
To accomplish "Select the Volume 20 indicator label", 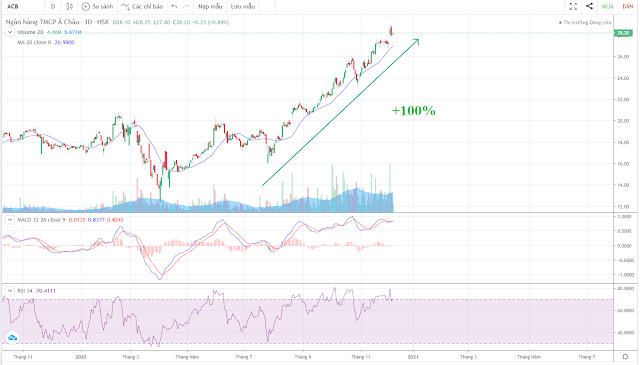I will point(30,32).
